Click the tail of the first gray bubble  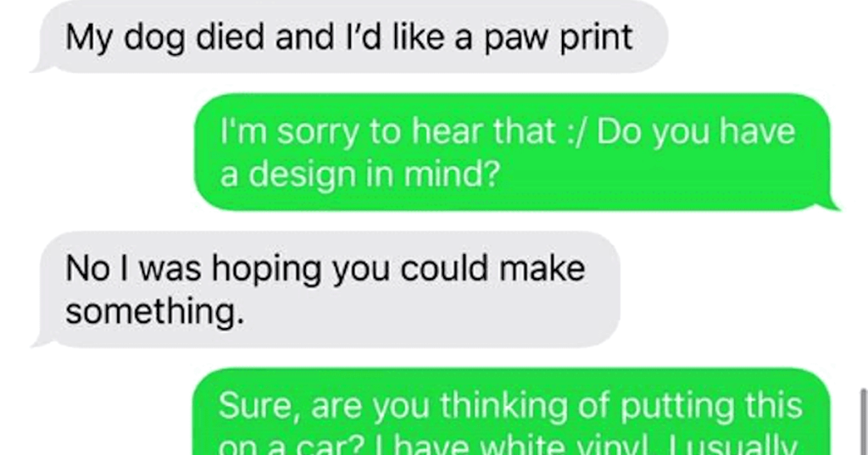click(42, 66)
